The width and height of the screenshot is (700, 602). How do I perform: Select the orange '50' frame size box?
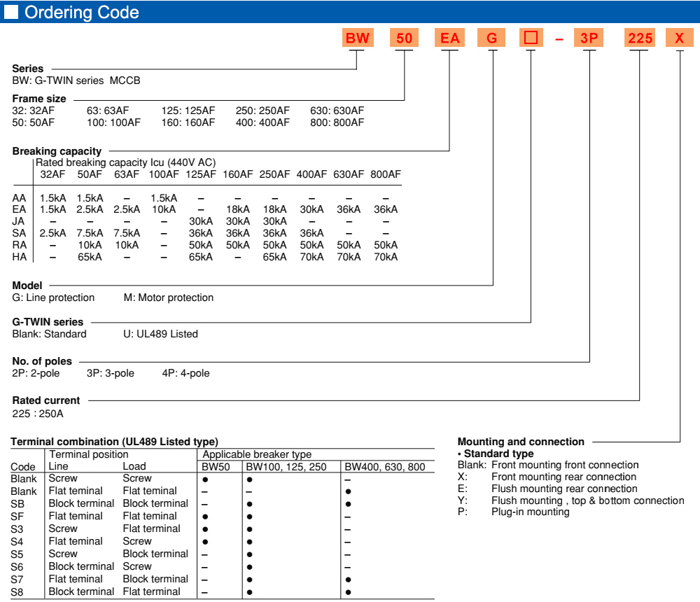click(x=404, y=38)
